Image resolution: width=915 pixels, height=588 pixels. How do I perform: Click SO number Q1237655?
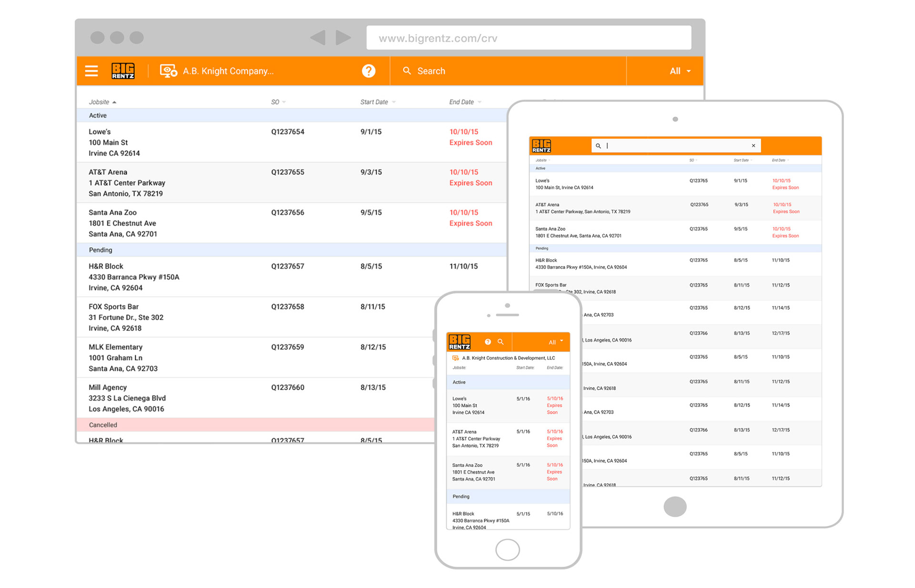tap(287, 172)
